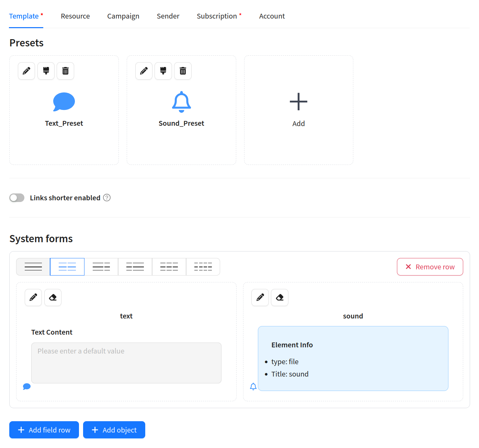Select four columns row layout
The image size is (479, 448).
[203, 267]
